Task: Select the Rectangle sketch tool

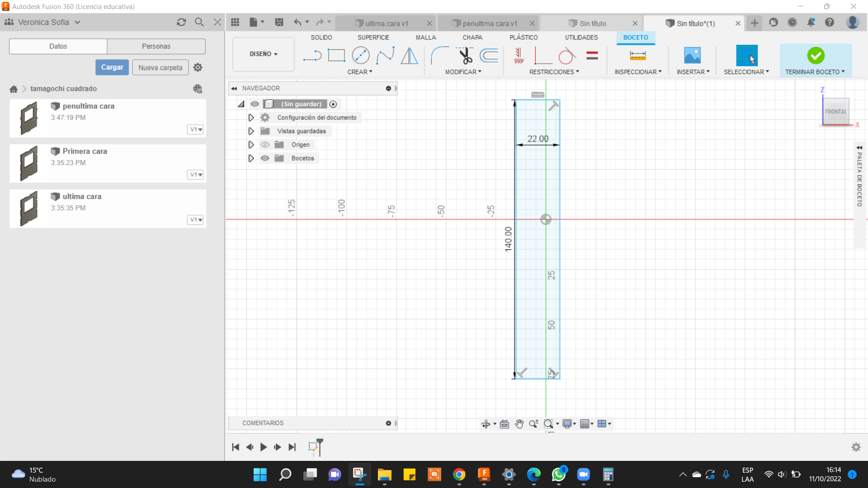Action: pos(336,56)
